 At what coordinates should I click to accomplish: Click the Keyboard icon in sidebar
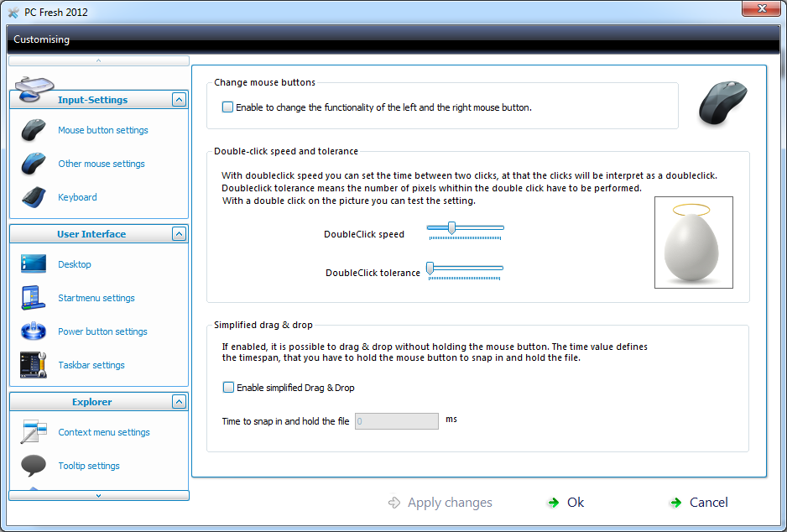pyautogui.click(x=34, y=197)
